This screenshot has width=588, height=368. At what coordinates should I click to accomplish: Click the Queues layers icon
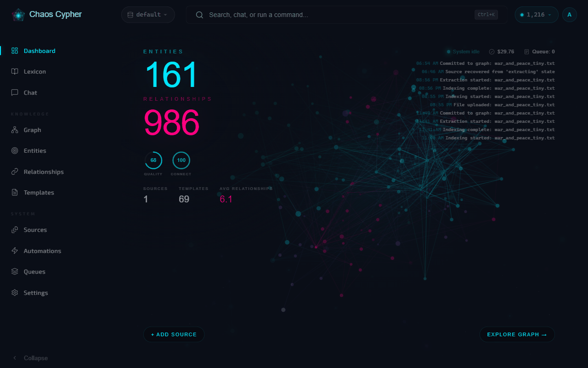pyautogui.click(x=15, y=271)
